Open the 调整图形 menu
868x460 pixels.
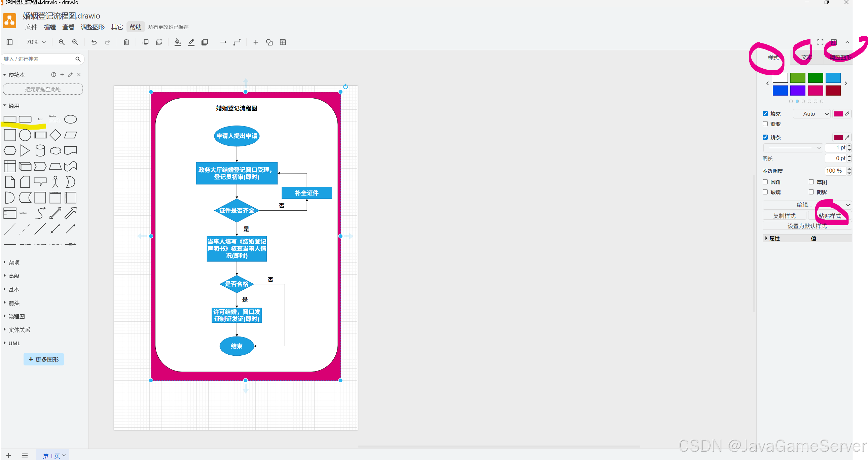click(93, 27)
